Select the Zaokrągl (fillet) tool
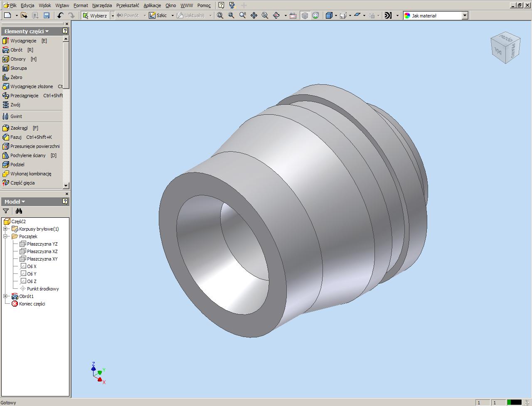 pos(20,128)
